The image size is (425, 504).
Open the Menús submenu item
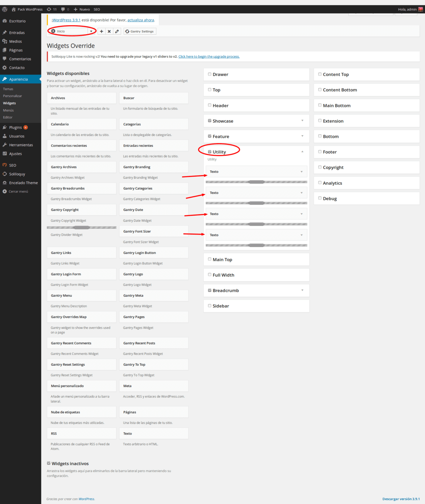(8, 110)
